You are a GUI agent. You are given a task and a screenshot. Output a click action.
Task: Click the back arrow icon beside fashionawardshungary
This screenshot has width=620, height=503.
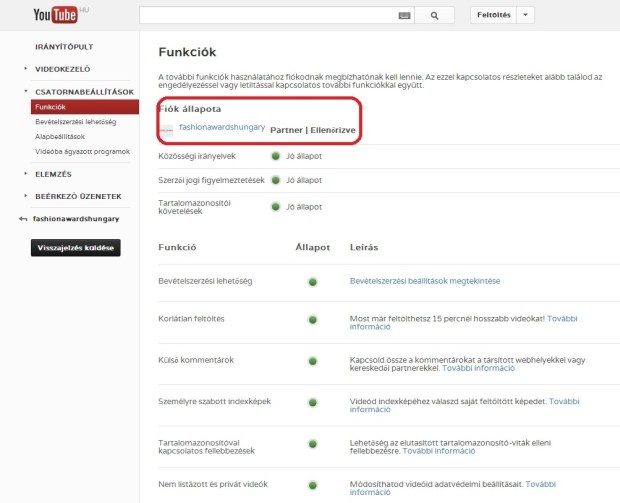pos(23,219)
